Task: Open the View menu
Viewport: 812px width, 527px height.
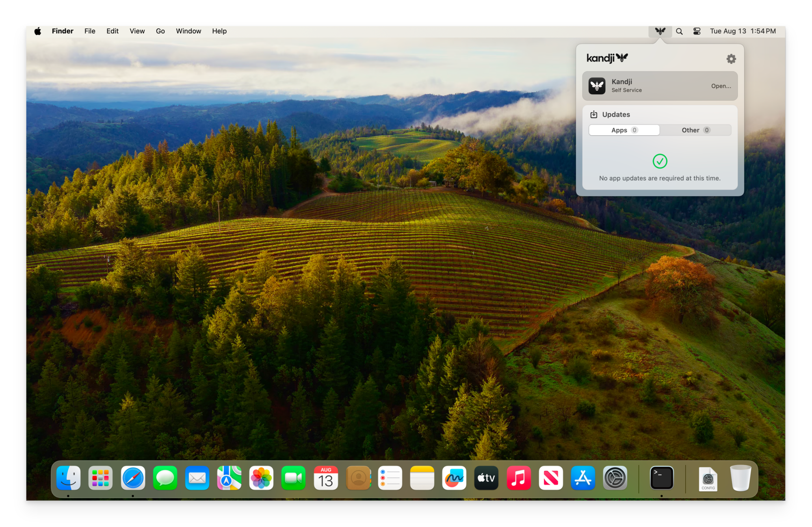Action: click(137, 31)
